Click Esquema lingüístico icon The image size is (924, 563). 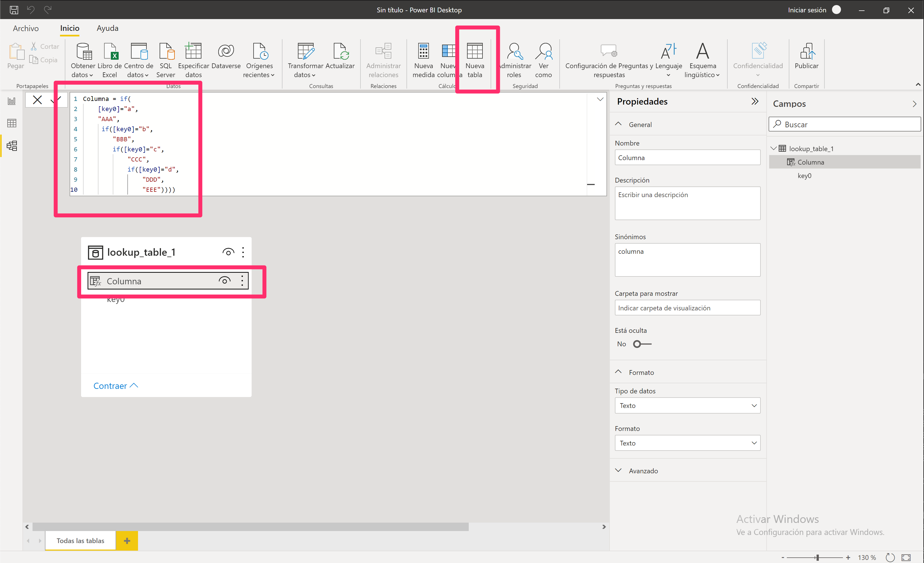pyautogui.click(x=702, y=51)
